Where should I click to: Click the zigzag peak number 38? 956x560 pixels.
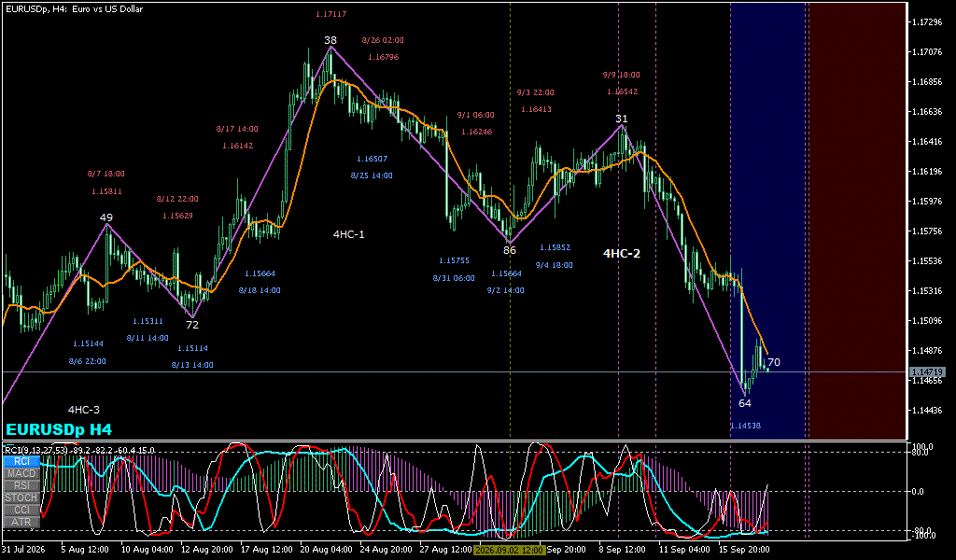[330, 40]
